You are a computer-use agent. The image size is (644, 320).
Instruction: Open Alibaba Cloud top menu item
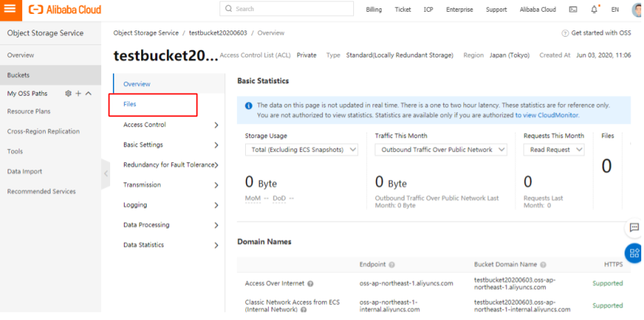click(x=537, y=10)
